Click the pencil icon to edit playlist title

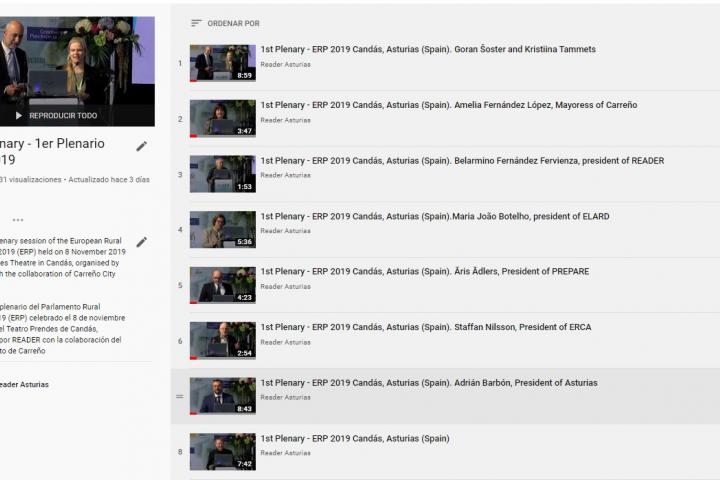[x=142, y=146]
